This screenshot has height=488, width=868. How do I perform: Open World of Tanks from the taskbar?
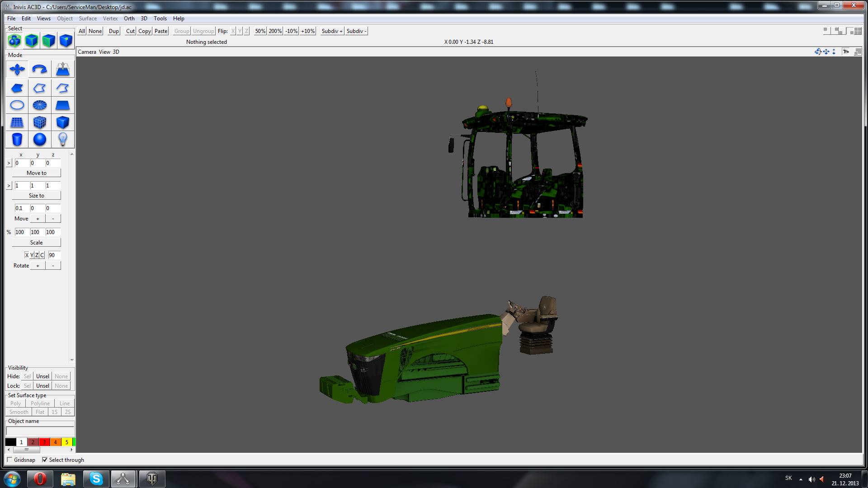pos(152,479)
